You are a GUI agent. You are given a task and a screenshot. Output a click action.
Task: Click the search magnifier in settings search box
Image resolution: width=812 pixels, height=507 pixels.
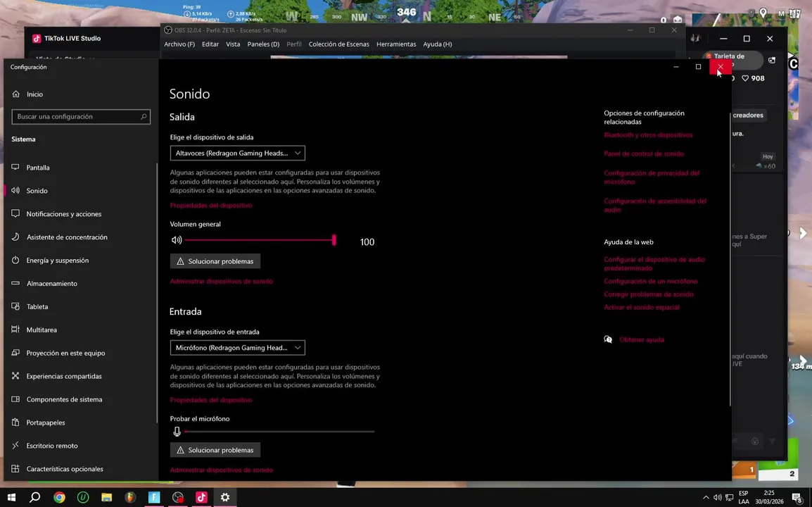[144, 117]
